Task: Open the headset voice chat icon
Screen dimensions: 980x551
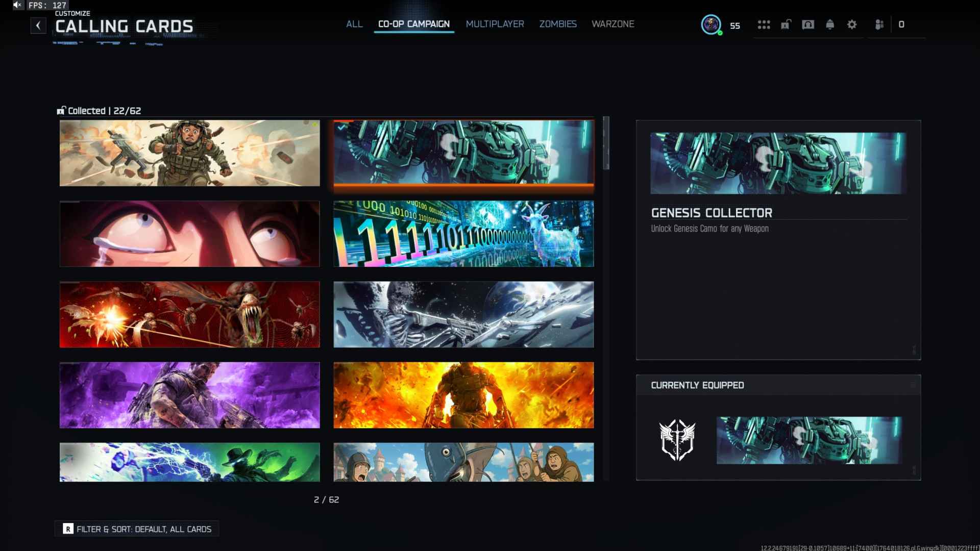Action: click(808, 24)
